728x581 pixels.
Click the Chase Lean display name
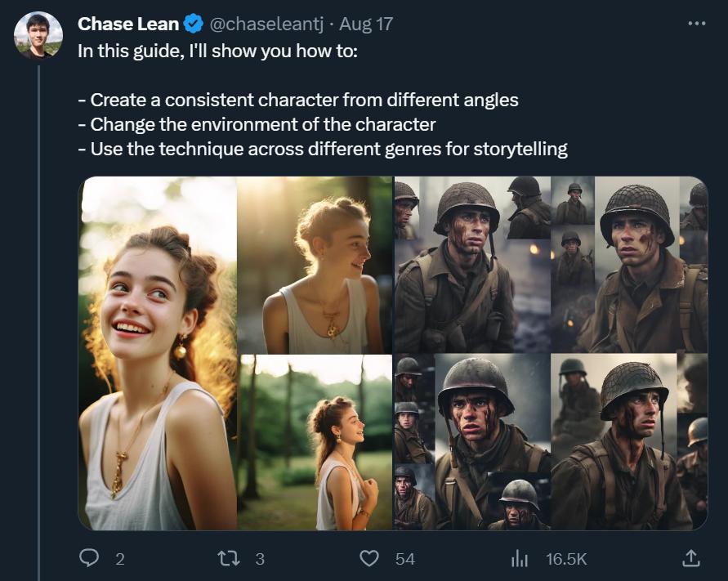click(128, 24)
